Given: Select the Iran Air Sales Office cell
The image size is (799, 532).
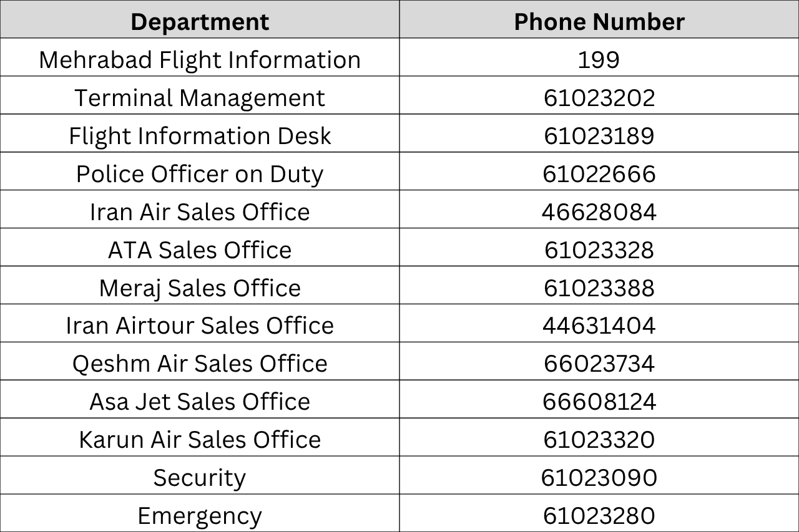Looking at the screenshot, I should [200, 212].
